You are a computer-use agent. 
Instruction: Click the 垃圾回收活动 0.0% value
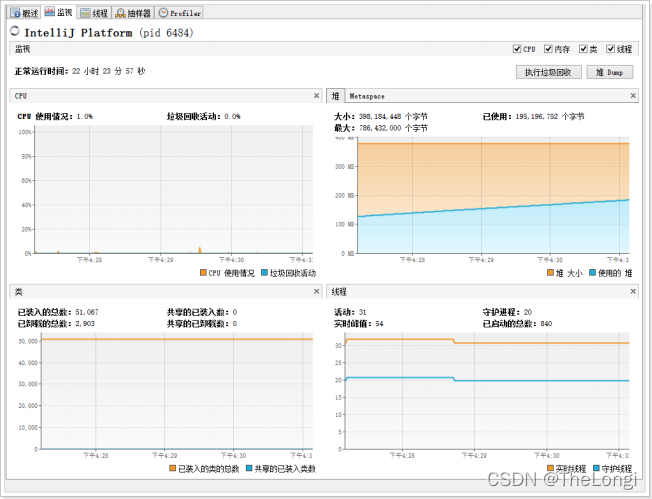coord(232,116)
